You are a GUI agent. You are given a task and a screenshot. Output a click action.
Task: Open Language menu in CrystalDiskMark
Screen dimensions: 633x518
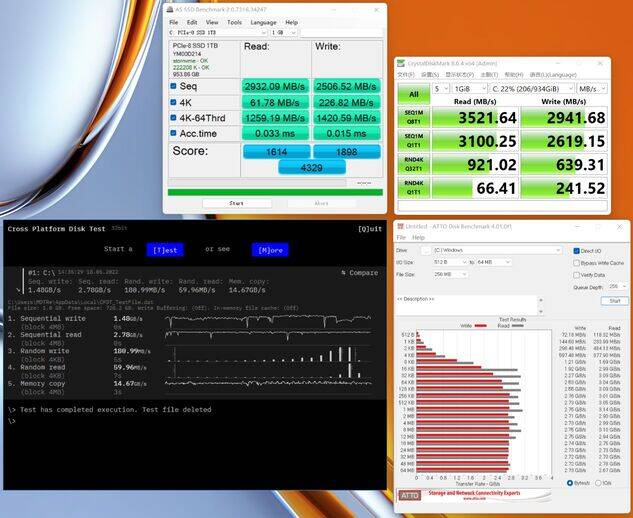(553, 75)
